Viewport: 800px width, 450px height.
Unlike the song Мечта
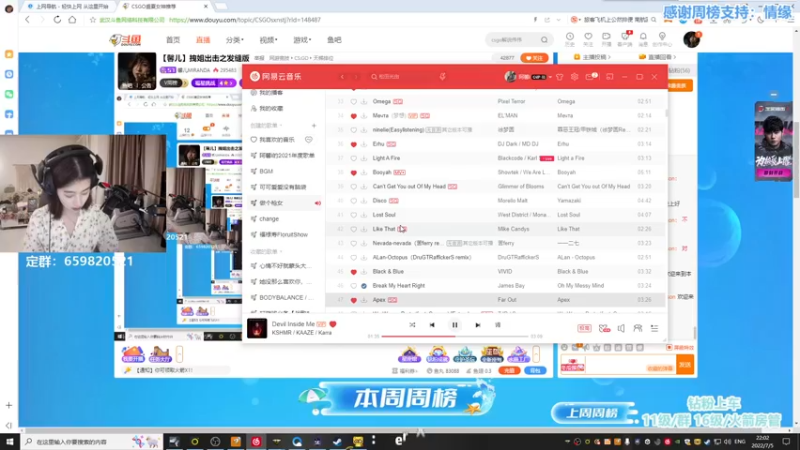(x=354, y=116)
